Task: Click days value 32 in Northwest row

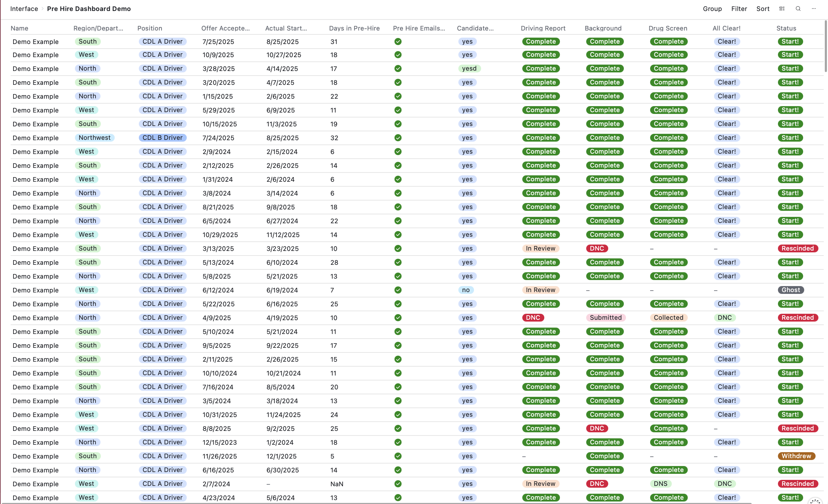Action: [x=334, y=138]
